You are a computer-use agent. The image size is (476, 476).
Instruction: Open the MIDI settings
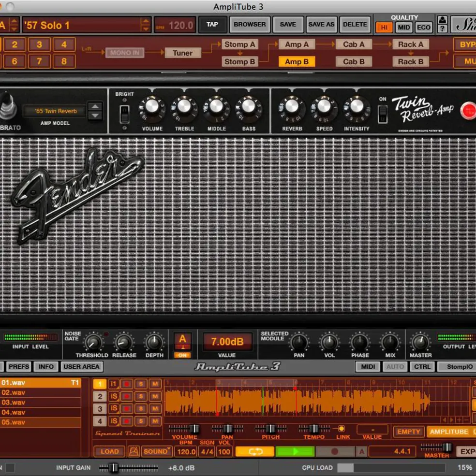368,367
